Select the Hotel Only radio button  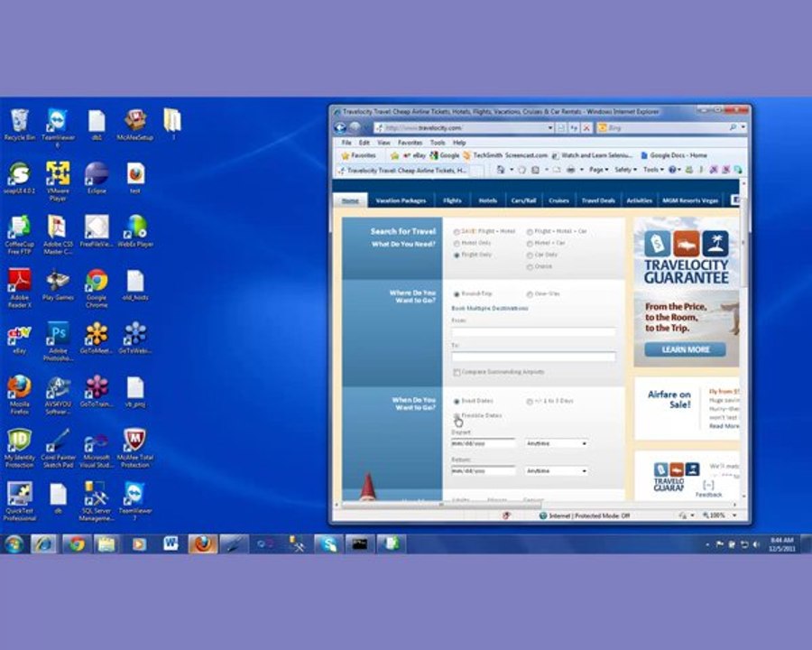457,243
